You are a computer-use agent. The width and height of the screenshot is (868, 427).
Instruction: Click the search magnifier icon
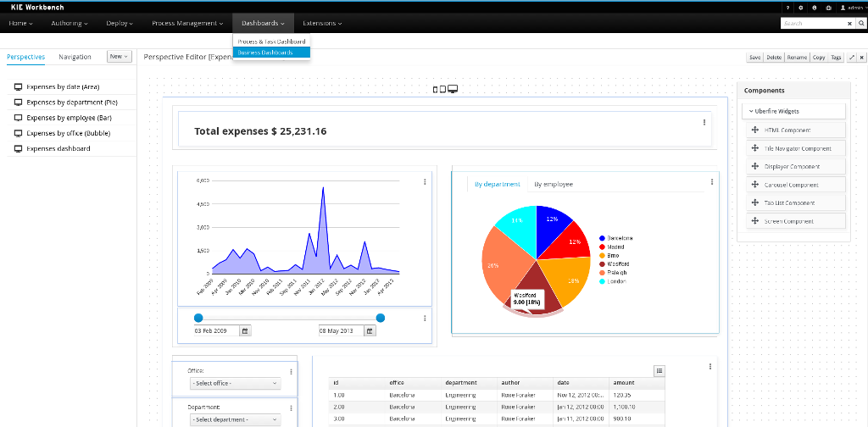click(x=860, y=24)
